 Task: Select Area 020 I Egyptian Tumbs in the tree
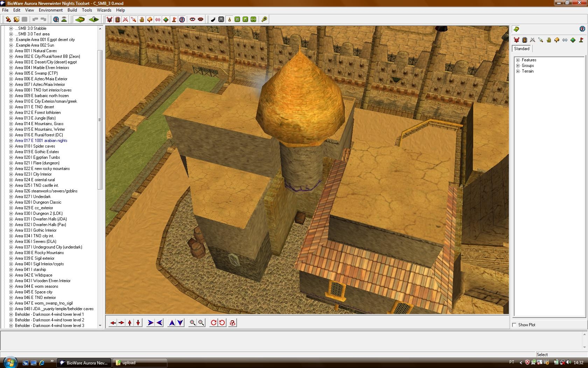37,157
